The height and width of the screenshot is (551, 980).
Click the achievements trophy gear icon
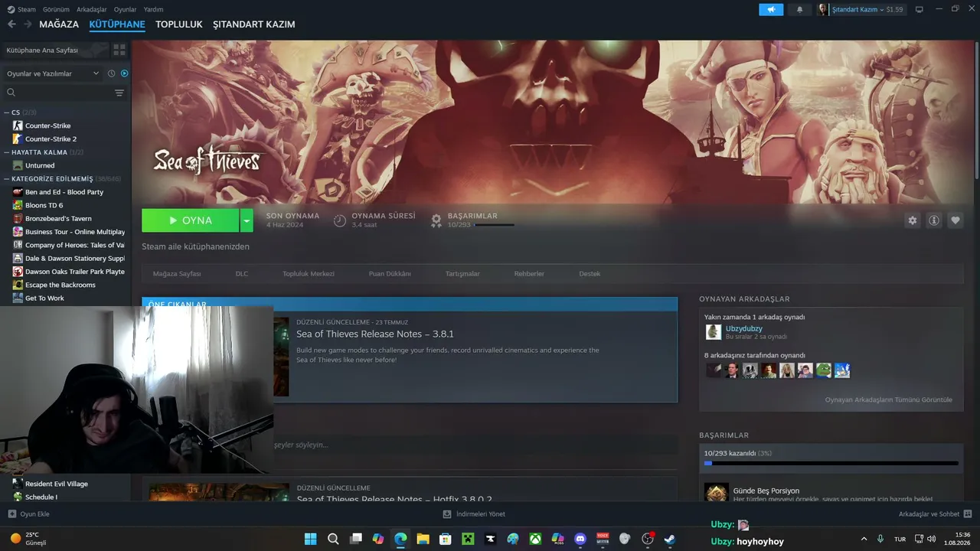436,220
